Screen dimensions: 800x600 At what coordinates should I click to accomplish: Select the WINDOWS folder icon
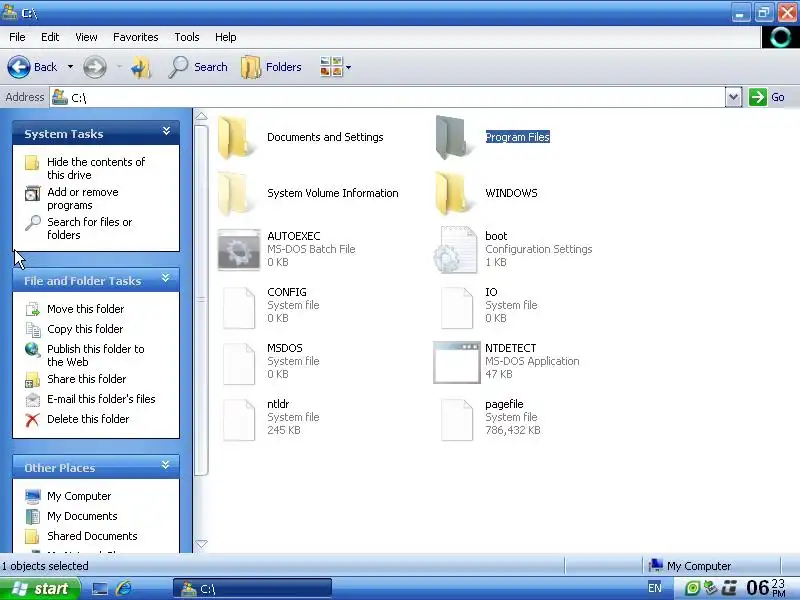452,193
